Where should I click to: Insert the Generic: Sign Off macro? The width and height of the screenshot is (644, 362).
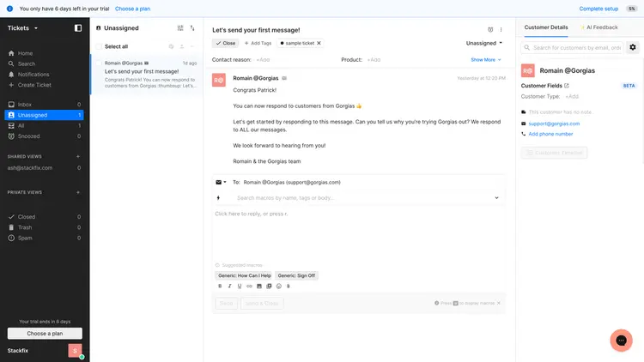[x=296, y=276]
